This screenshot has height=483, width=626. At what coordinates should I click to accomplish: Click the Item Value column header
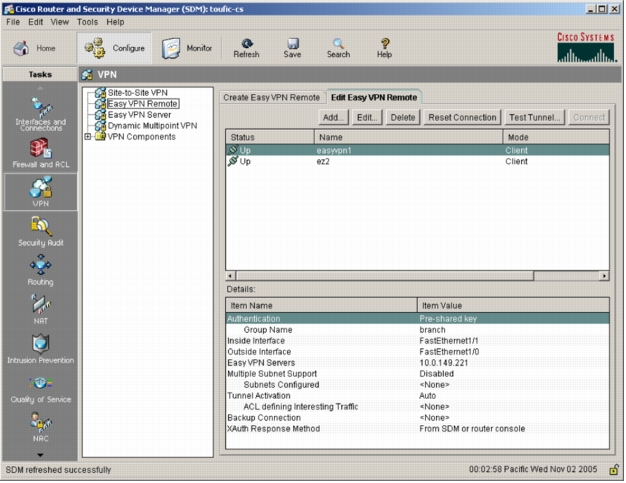click(x=513, y=306)
